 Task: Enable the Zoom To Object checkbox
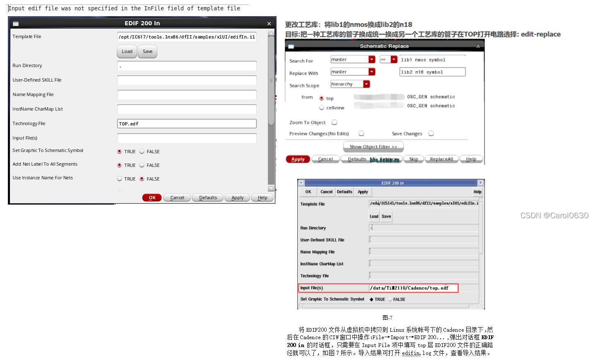(x=334, y=123)
